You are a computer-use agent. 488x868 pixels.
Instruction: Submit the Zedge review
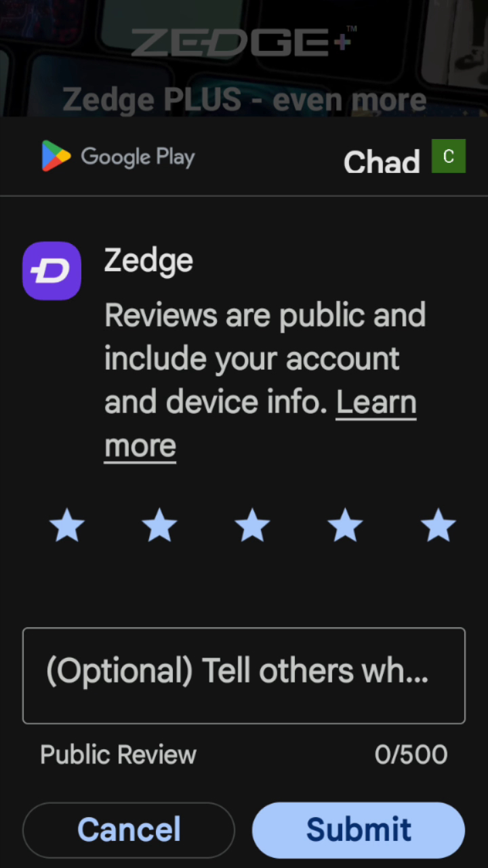[359, 830]
